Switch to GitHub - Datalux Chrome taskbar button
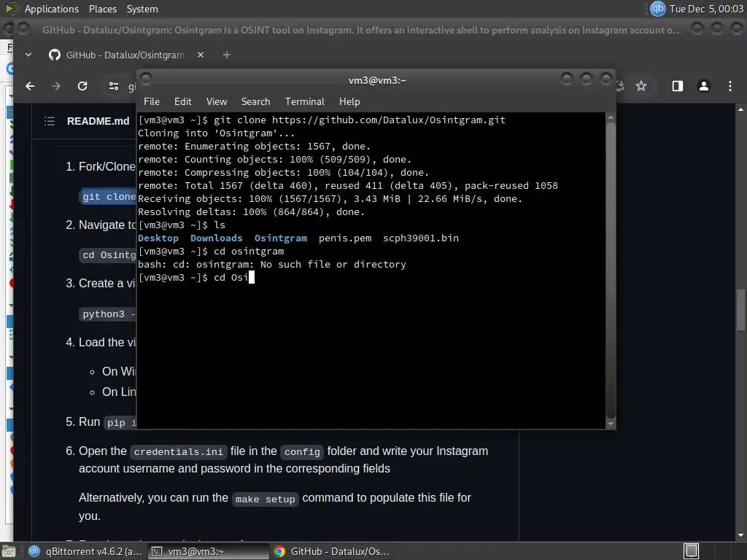The width and height of the screenshot is (747, 560). 333,551
